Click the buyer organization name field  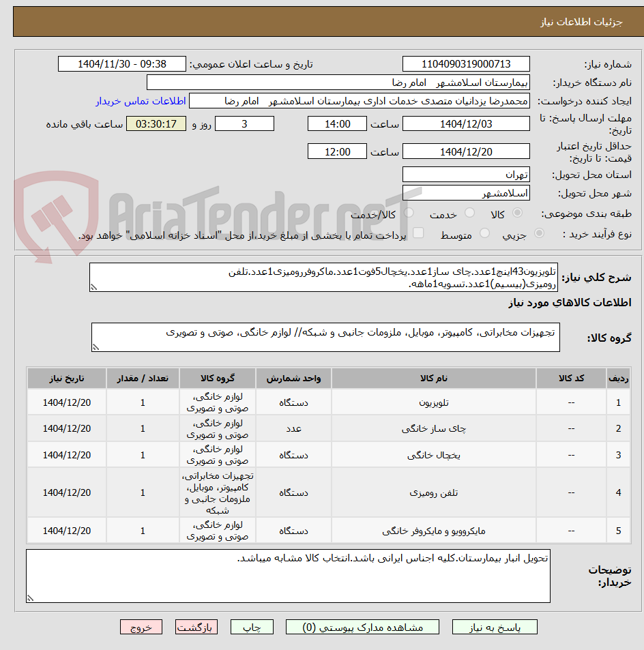point(338,83)
